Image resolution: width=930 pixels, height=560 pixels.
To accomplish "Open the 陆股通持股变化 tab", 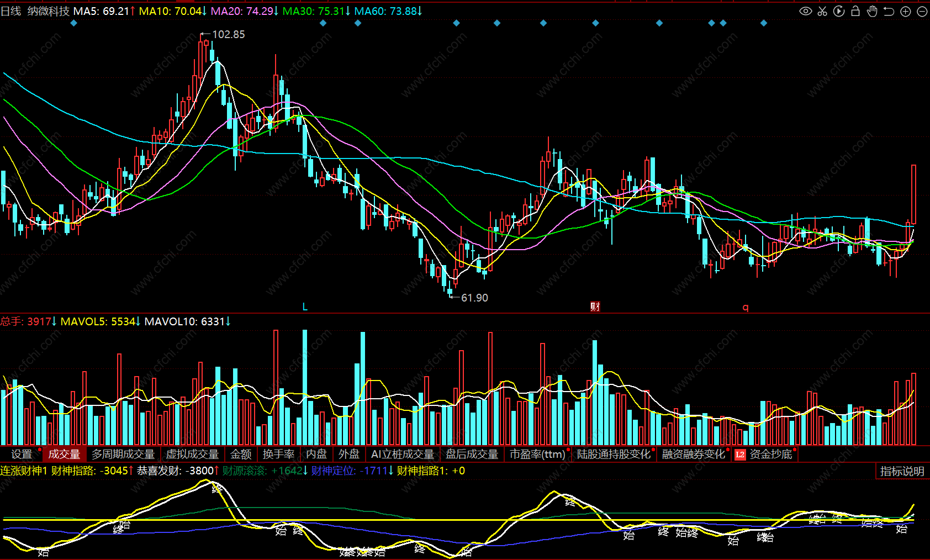I will (x=614, y=454).
